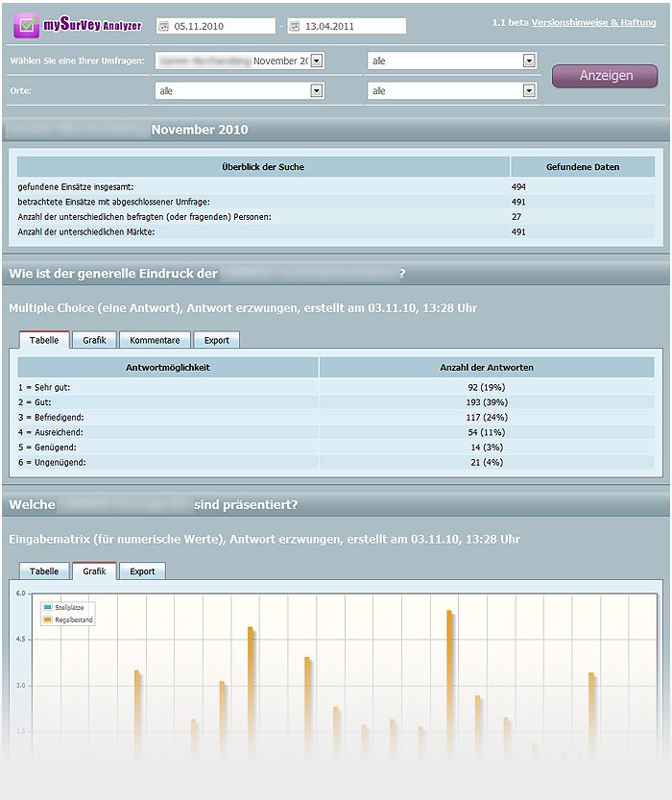Open the Kommentare tab

pyautogui.click(x=155, y=340)
